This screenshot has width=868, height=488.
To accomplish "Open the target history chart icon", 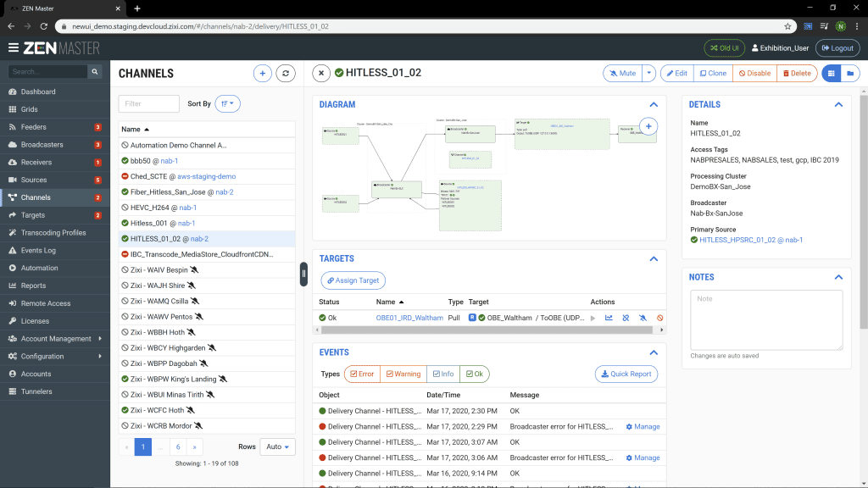I will pyautogui.click(x=609, y=319).
